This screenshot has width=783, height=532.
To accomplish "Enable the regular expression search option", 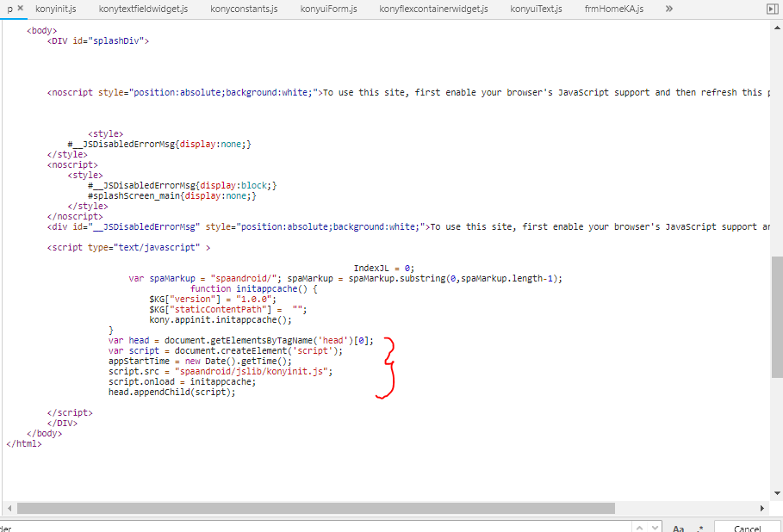I will point(699,526).
